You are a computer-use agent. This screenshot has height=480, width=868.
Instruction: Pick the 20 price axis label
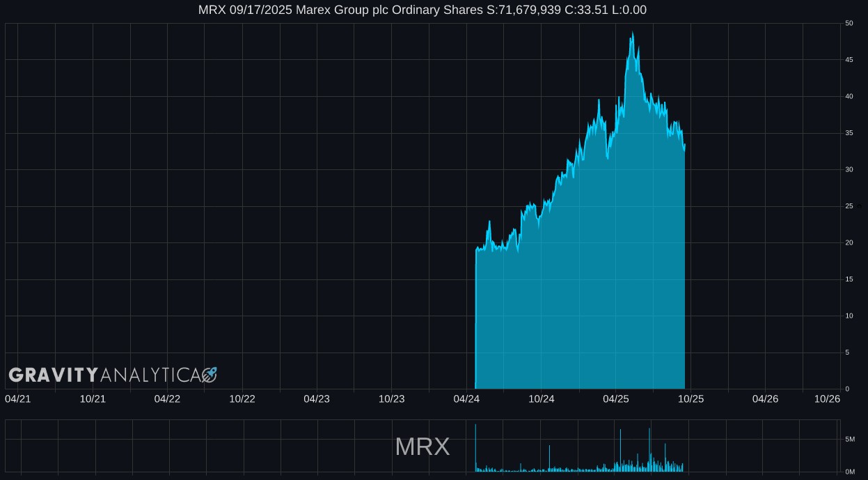849,242
